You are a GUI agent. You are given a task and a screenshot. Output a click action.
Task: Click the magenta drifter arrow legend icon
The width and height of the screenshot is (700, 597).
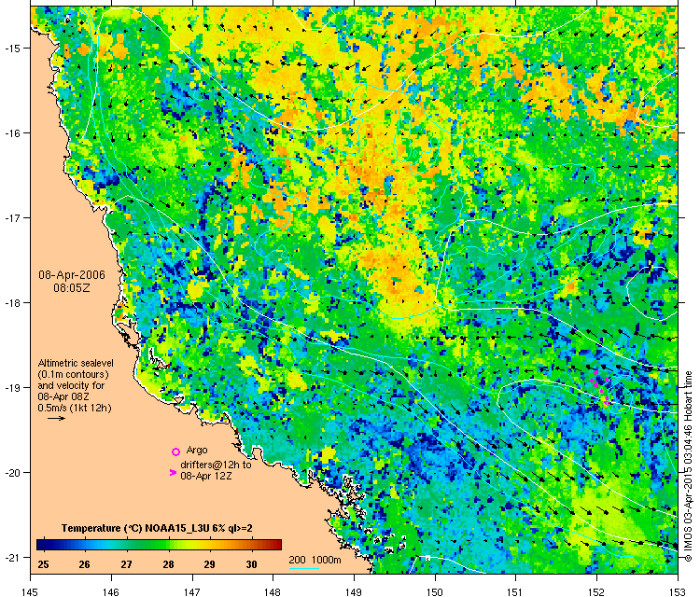tap(173, 472)
